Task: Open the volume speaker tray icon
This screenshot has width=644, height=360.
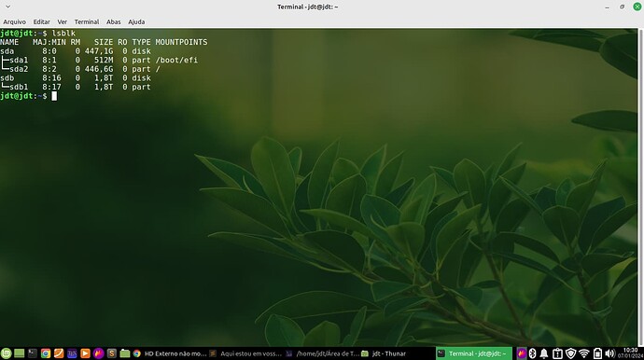Action: point(609,353)
